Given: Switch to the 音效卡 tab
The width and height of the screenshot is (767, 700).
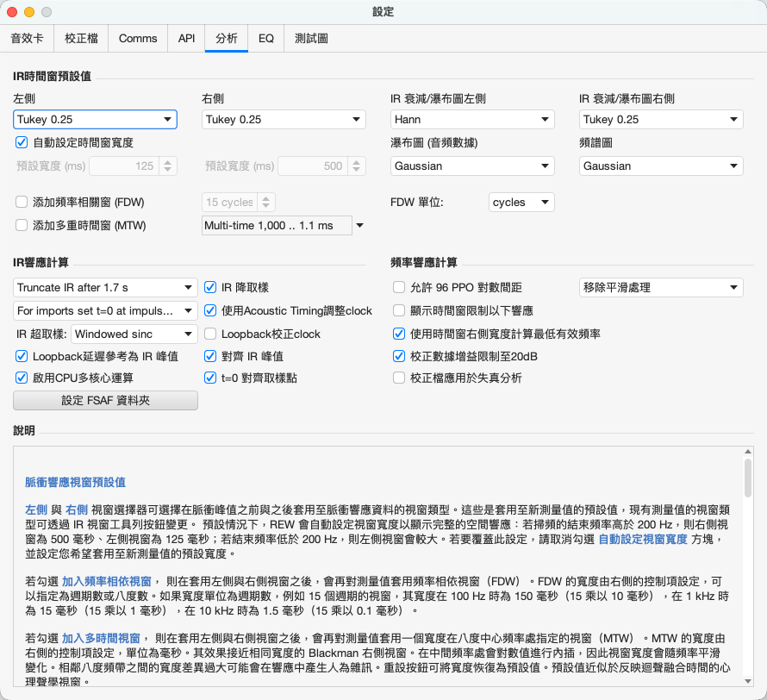Looking at the screenshot, I should point(27,38).
